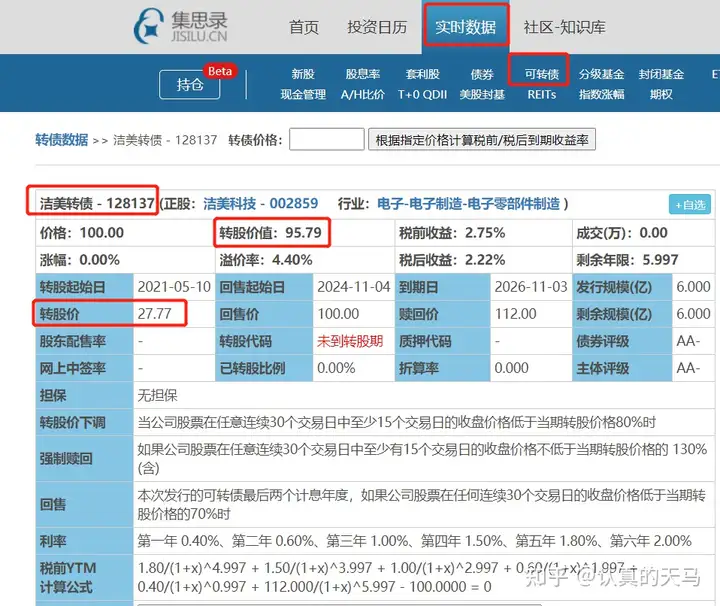Viewport: 720px width, 606px height.
Task: Open the 社区-知识库 tab
Action: [564, 27]
